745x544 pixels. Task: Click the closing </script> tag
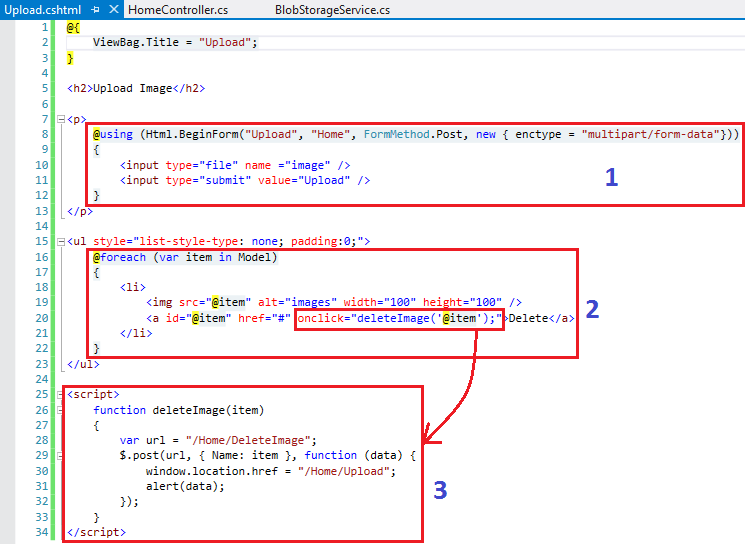point(96,532)
